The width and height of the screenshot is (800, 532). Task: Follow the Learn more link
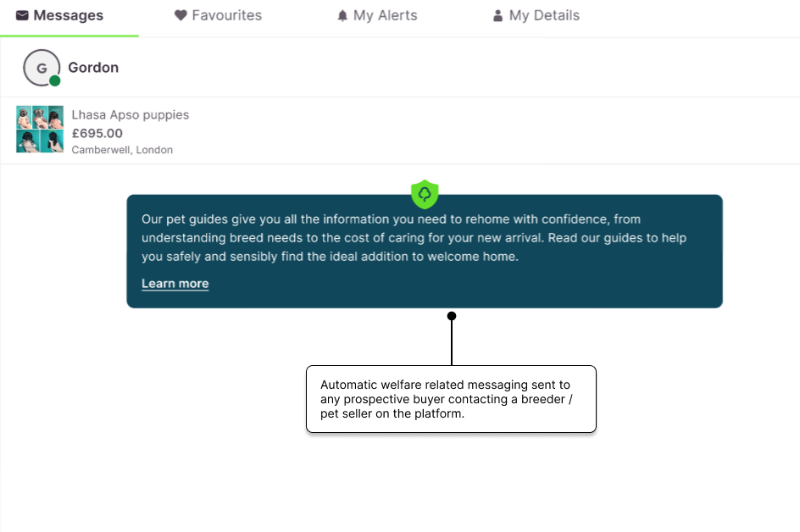[175, 284]
